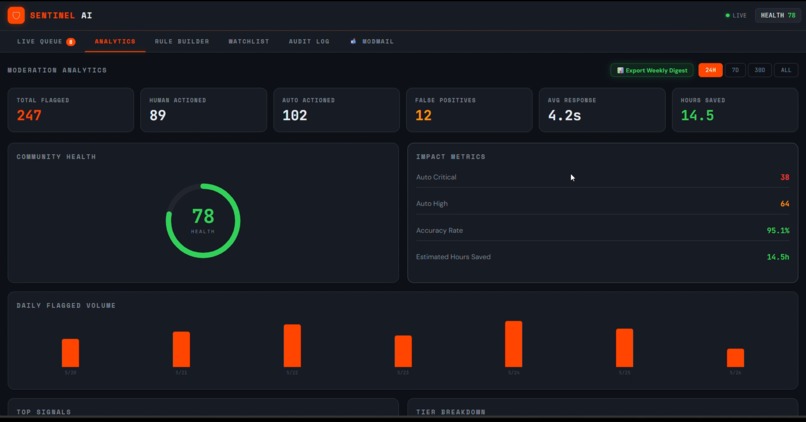The height and width of the screenshot is (422, 806).
Task: Click the Avg Response 4.2s card
Action: click(602, 109)
